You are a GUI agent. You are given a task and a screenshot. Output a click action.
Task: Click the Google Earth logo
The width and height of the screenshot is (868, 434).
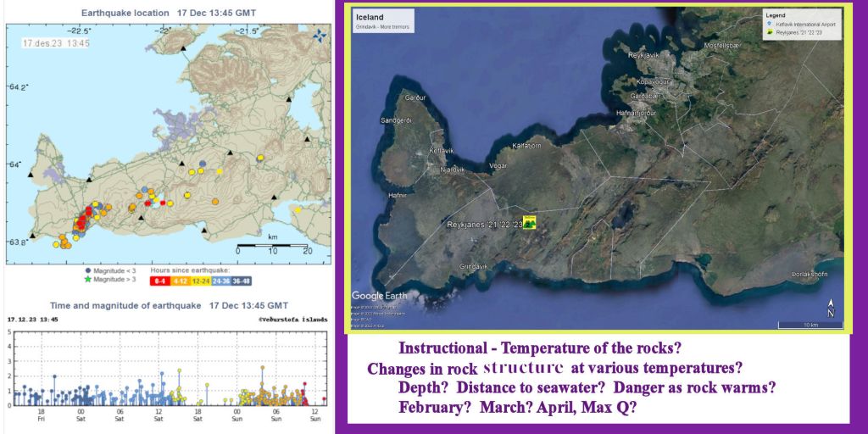pos(379,296)
